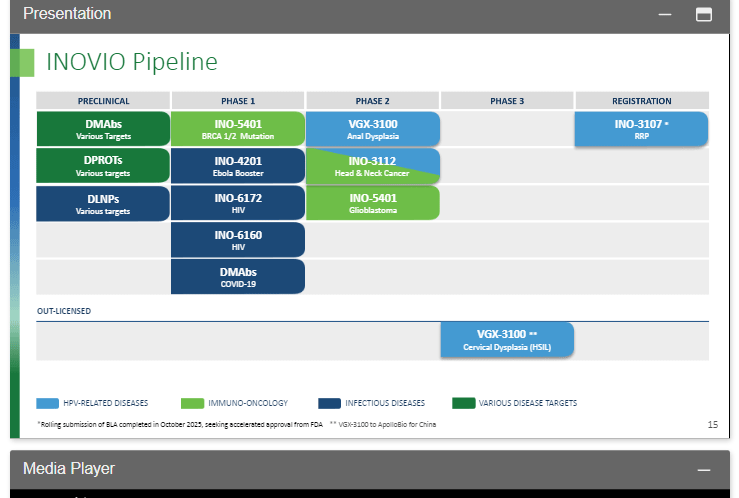Viewport: 739px width, 498px height.
Task: Click the INO-4201 Ebola Booster box
Action: pos(238,166)
